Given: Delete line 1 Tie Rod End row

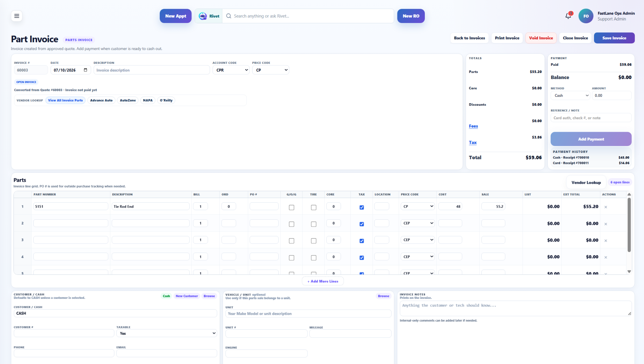Looking at the screenshot, I should [606, 207].
